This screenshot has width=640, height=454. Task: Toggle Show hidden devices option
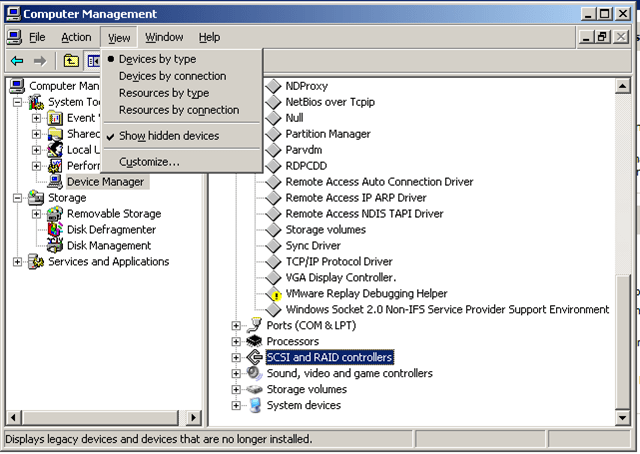pyautogui.click(x=168, y=136)
